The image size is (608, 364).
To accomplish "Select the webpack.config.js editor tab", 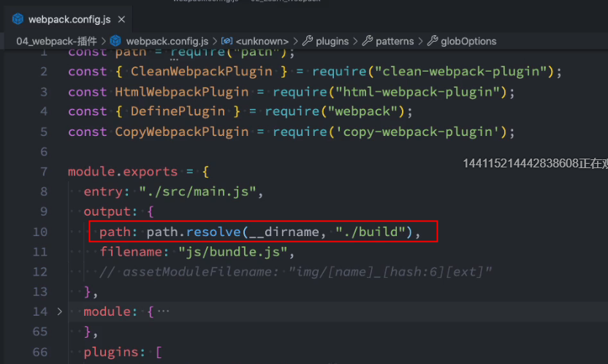I will tap(68, 19).
